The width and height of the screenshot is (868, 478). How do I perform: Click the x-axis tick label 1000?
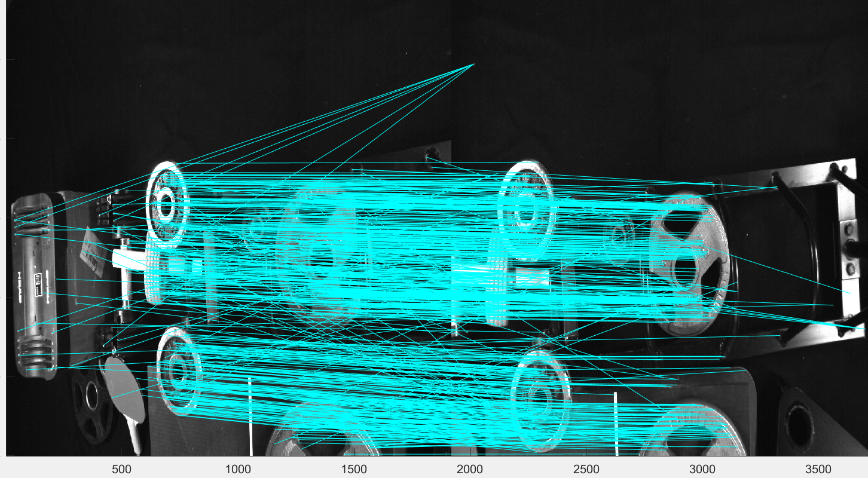(238, 469)
